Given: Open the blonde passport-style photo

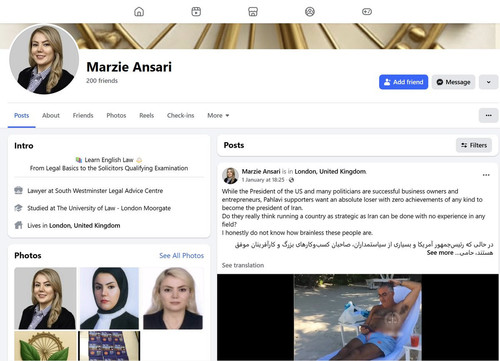Looking at the screenshot, I should click(173, 298).
